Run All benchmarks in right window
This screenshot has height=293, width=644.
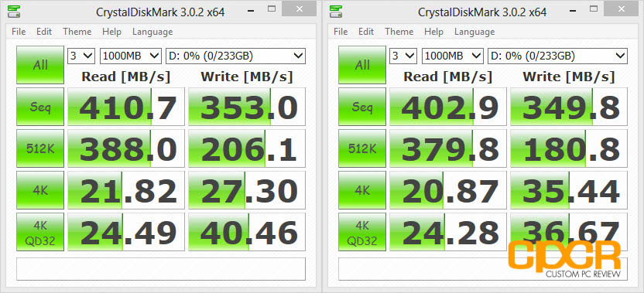pyautogui.click(x=362, y=65)
